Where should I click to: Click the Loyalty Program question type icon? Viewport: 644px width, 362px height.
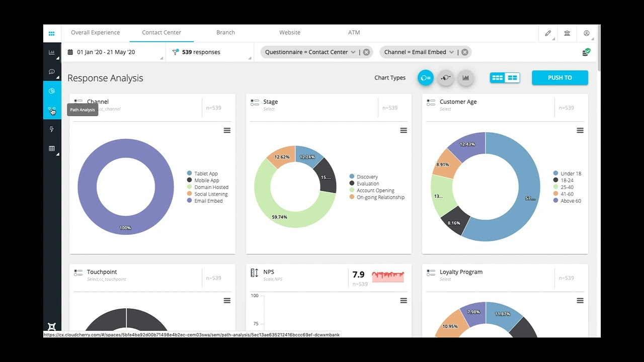[x=431, y=273]
